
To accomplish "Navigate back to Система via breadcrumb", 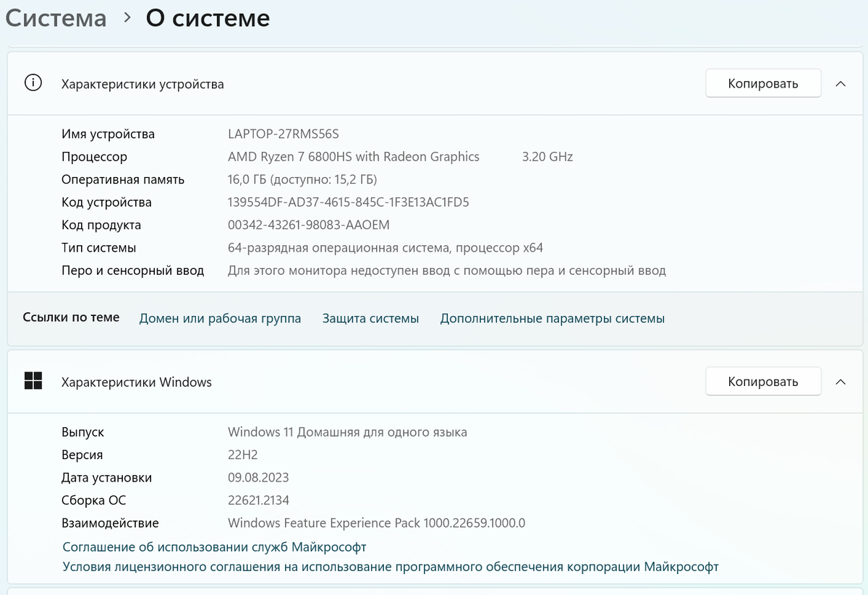I will [56, 18].
